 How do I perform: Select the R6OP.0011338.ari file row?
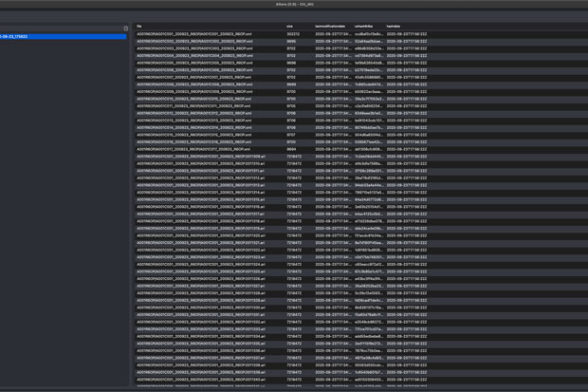click(361, 365)
